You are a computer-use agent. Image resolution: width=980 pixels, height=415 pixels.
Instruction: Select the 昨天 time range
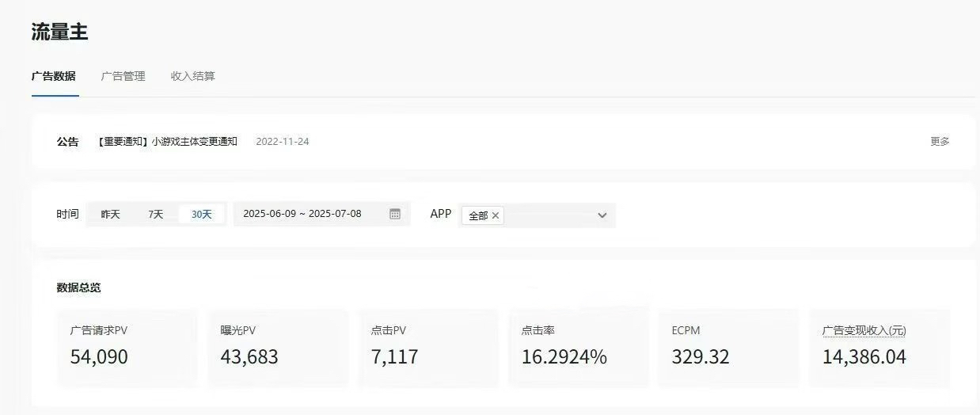110,214
